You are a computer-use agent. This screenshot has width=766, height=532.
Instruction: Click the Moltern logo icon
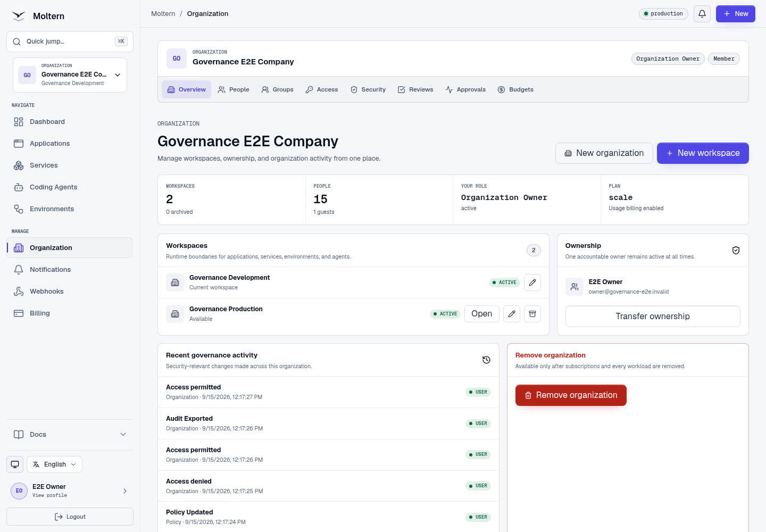[19, 16]
